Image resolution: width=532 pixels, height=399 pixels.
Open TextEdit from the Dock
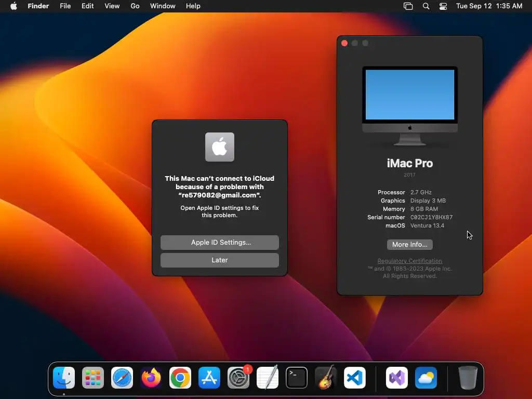tap(268, 378)
